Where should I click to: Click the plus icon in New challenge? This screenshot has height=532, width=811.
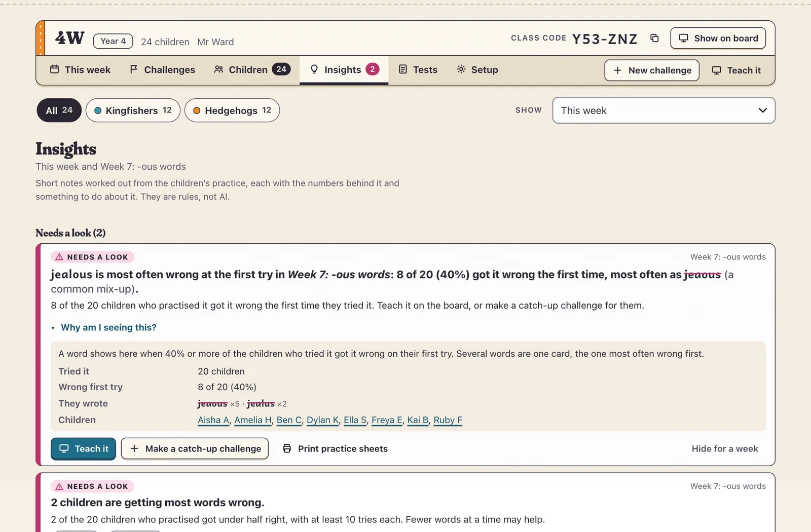617,70
